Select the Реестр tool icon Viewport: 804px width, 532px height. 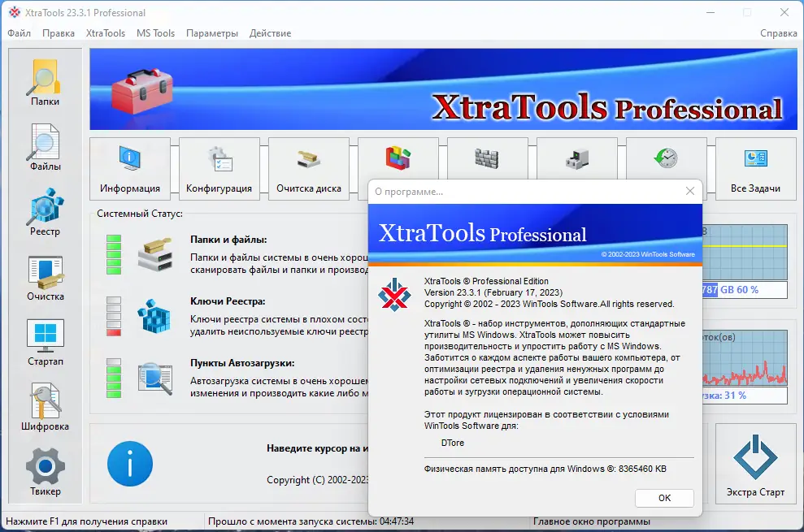46,212
